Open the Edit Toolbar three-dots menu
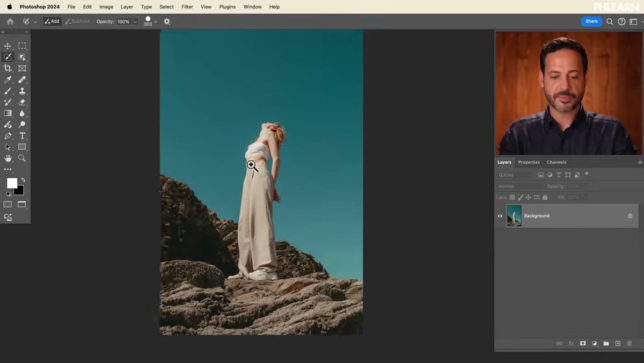Image resolution: width=644 pixels, height=363 pixels. click(8, 169)
